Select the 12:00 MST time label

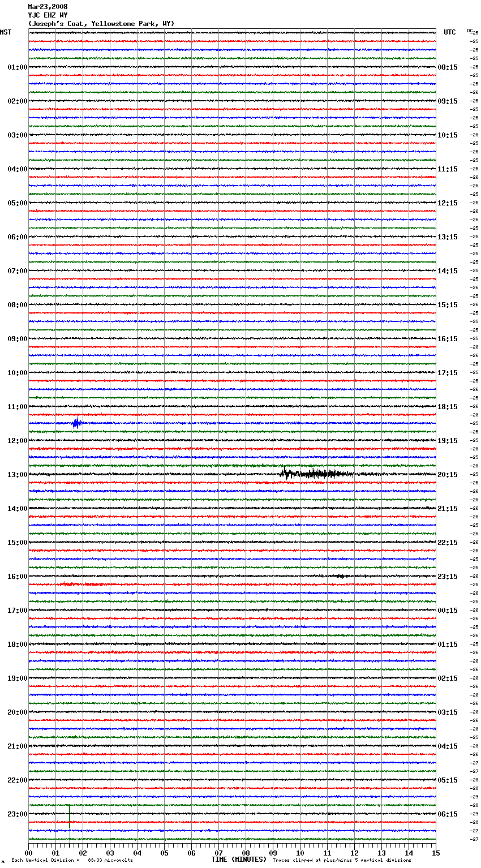[18, 441]
